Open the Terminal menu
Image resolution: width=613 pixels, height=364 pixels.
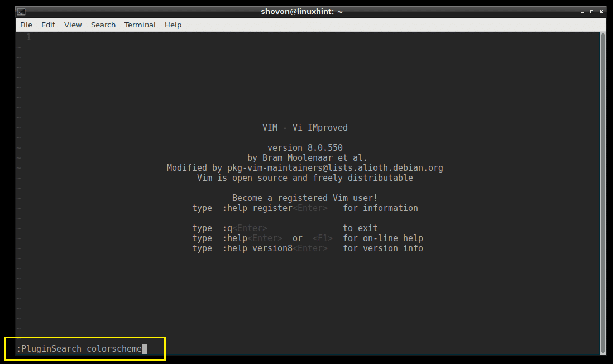pos(140,25)
